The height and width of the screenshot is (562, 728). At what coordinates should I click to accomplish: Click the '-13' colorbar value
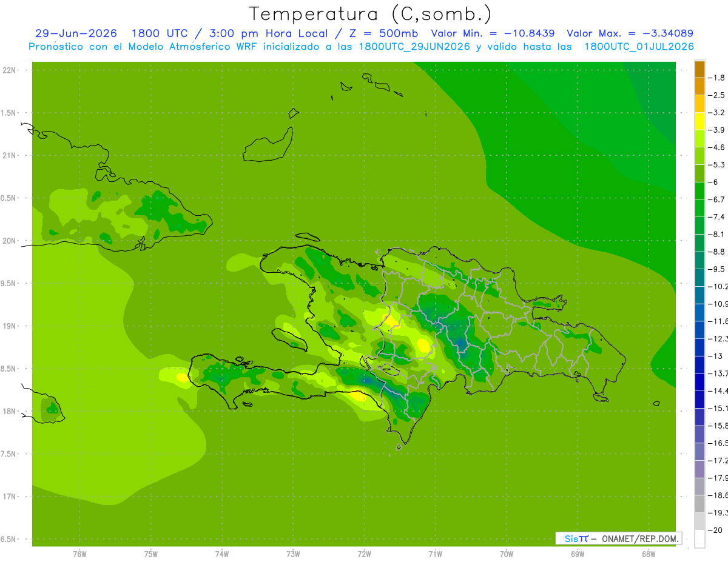coord(715,356)
